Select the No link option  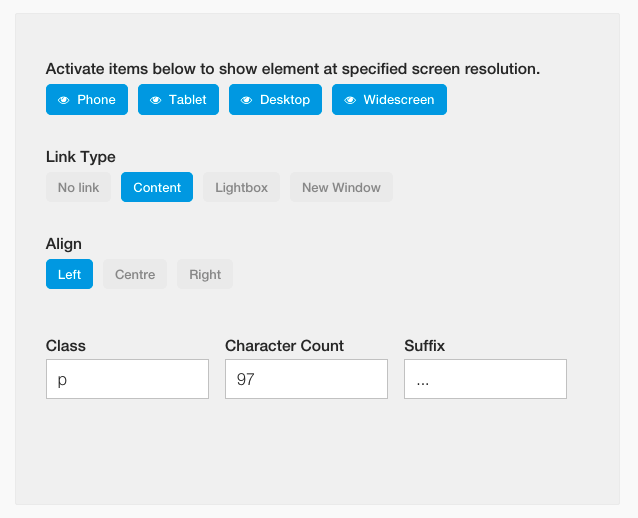[x=78, y=187]
